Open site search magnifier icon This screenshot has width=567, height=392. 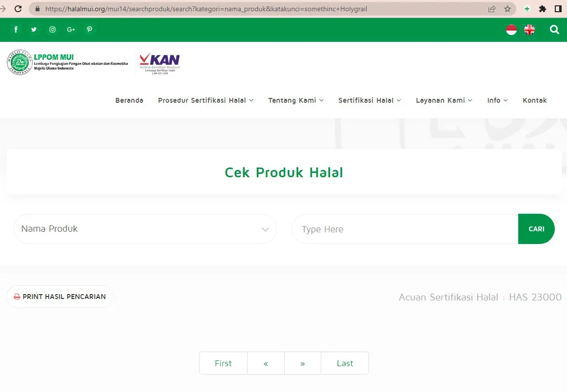click(554, 30)
